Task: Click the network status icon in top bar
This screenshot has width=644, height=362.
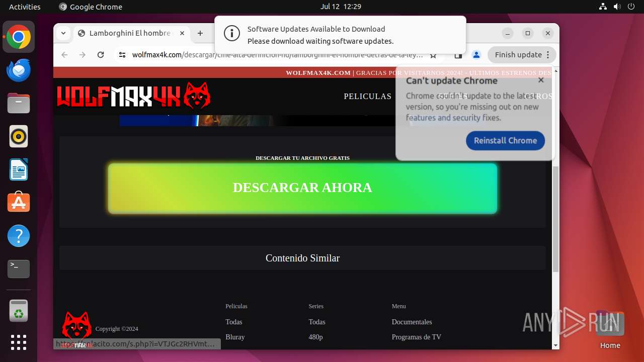Action: point(603,7)
